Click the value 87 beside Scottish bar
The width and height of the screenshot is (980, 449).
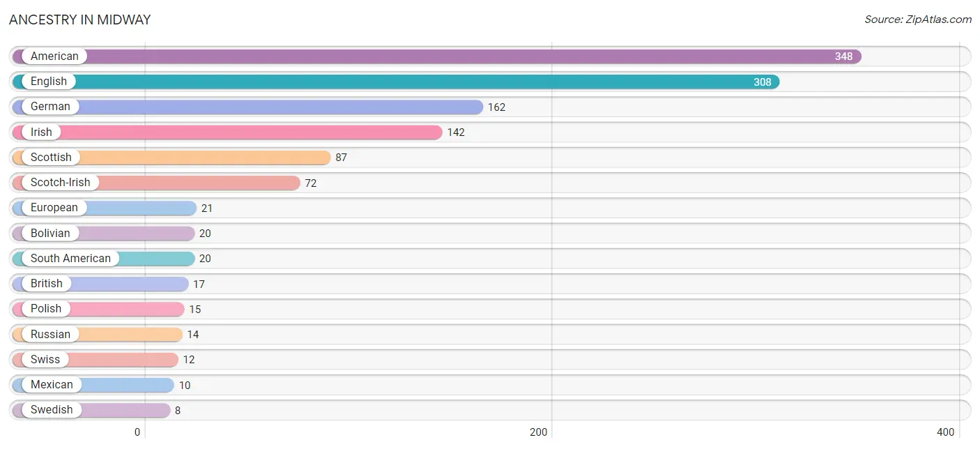point(341,158)
